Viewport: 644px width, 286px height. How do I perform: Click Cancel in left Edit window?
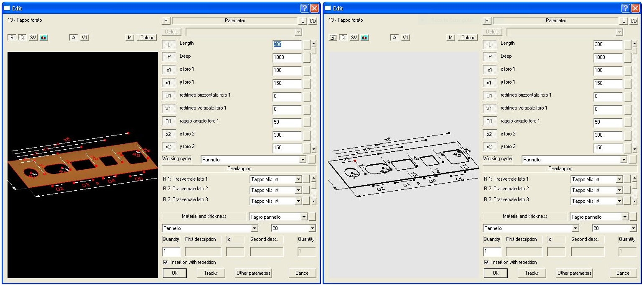[303, 273]
